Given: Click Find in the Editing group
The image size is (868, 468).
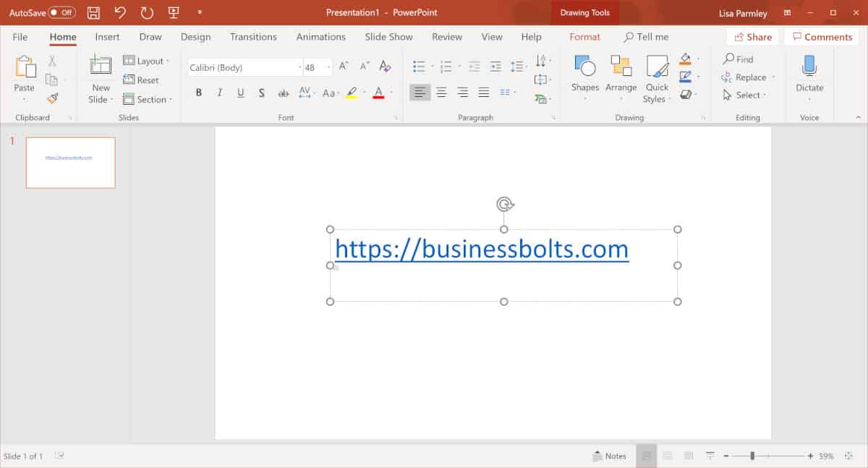Looking at the screenshot, I should (738, 59).
